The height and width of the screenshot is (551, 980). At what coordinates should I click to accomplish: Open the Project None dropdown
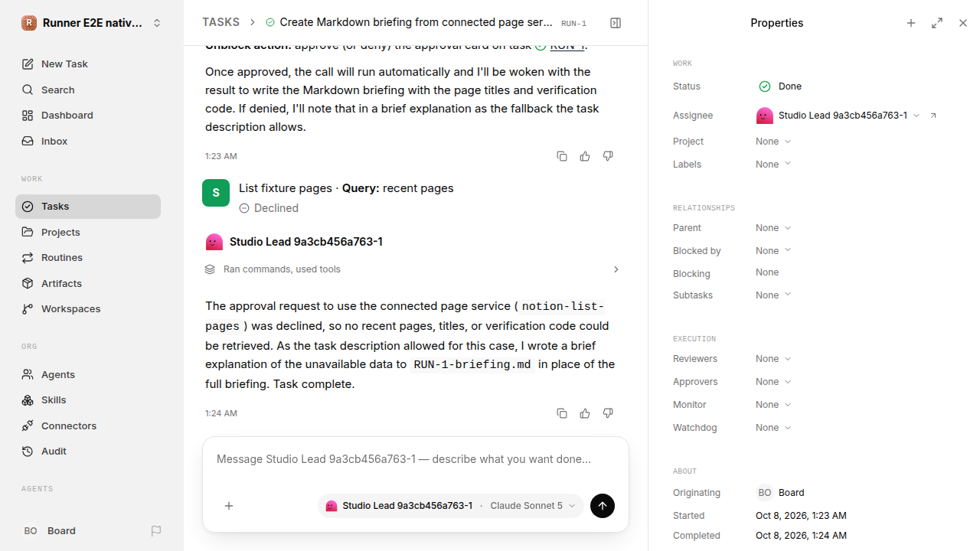773,142
